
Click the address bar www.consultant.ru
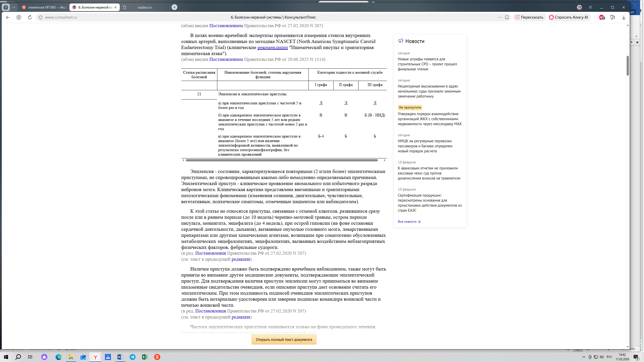[x=61, y=17]
